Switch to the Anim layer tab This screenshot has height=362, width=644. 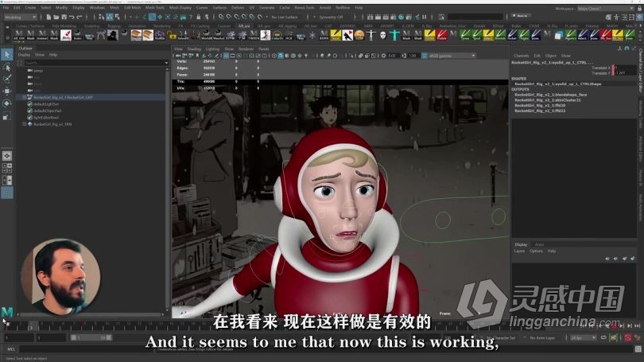pos(539,244)
